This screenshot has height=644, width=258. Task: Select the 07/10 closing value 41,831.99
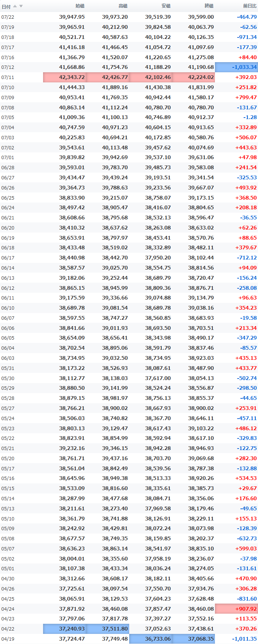pyautogui.click(x=201, y=87)
